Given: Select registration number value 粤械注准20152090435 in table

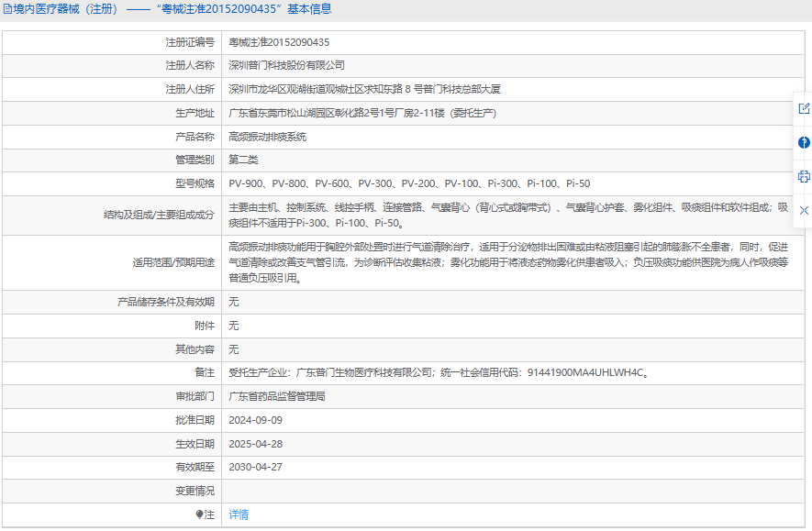Looking at the screenshot, I should [279, 42].
